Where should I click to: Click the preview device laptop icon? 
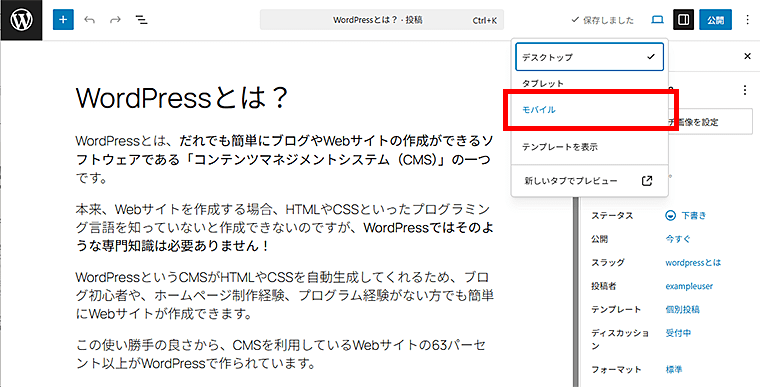click(657, 20)
